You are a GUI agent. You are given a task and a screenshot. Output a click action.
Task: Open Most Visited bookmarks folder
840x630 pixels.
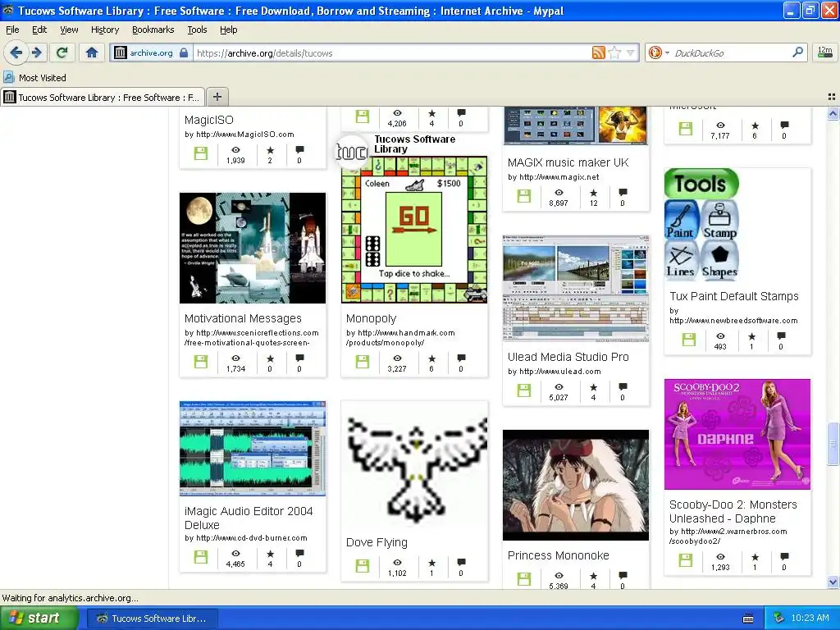coord(35,78)
